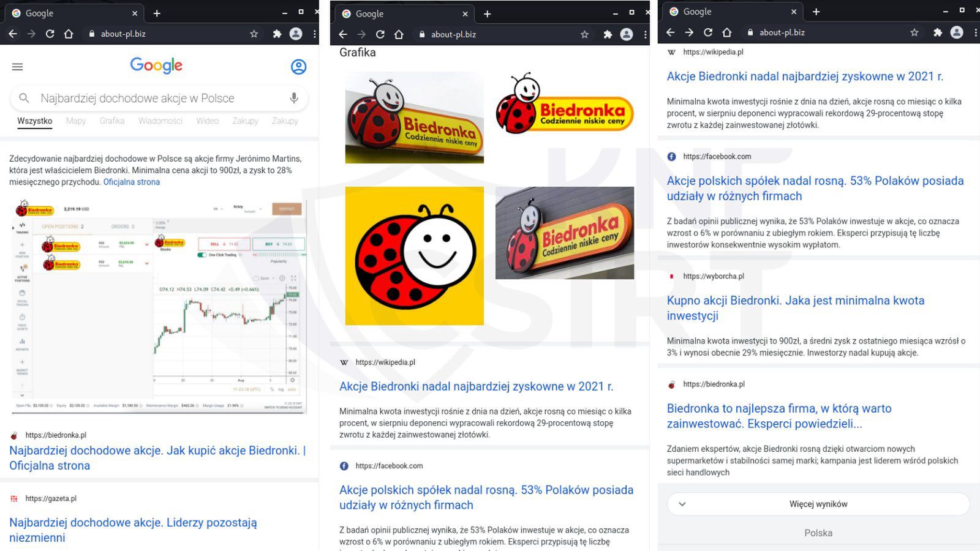Screen dimensions: 980x551
Task: Expand the Więcej wyników chevron
Action: (x=682, y=504)
